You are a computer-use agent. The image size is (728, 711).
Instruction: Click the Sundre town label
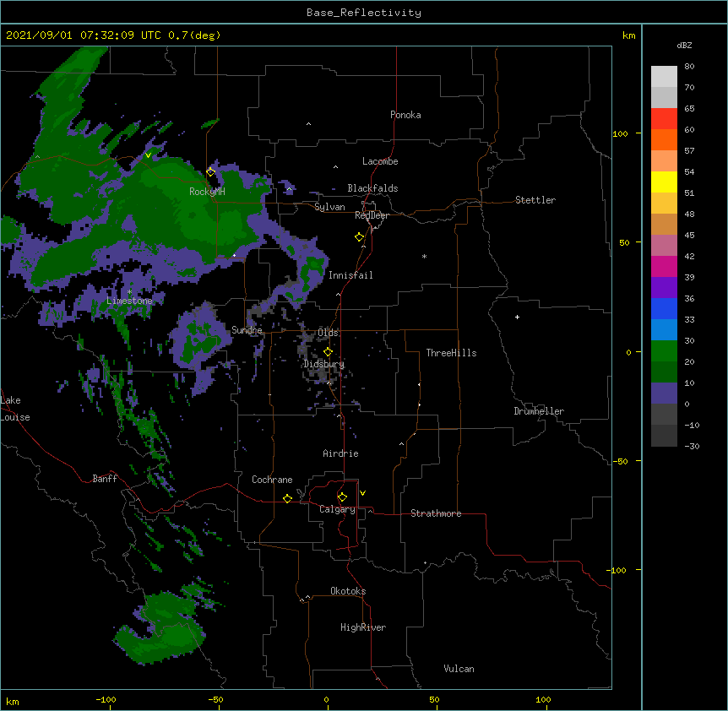coord(247,330)
